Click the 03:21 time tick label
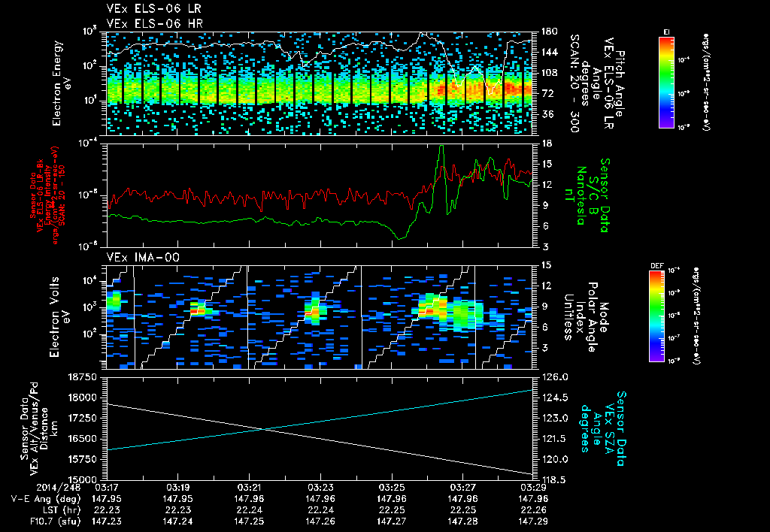 click(249, 488)
